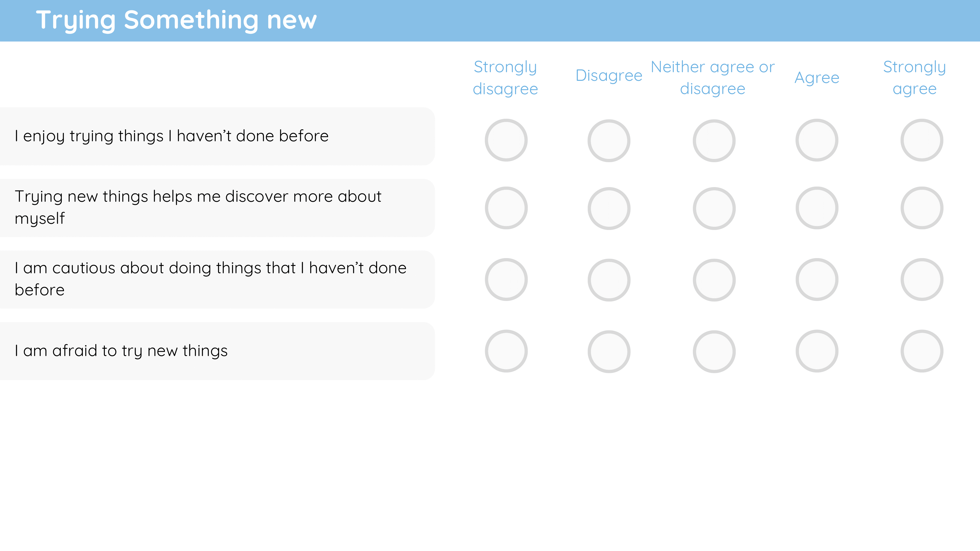
Task: Mark Strongly agree for discover more about myself
Action: click(922, 208)
